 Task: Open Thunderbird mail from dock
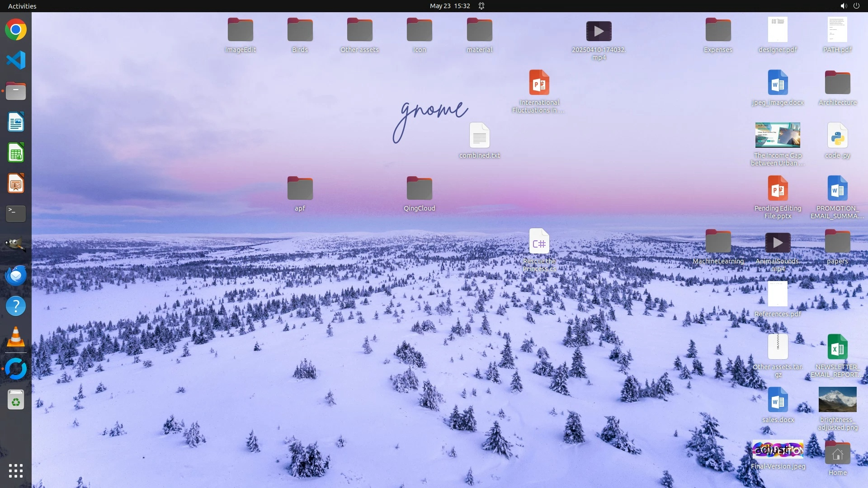click(16, 275)
